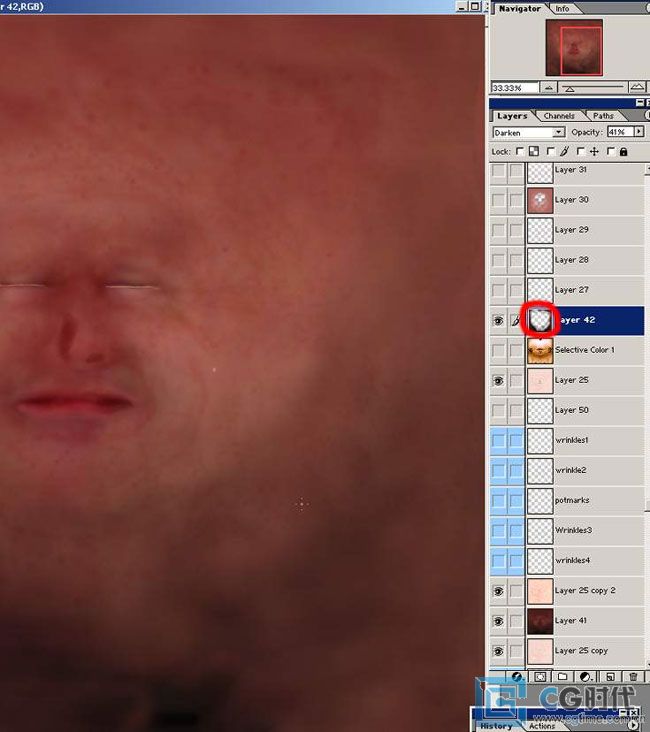Delete layer using the trash icon
Viewport: 650px width, 732px height.
pyautogui.click(x=633, y=677)
